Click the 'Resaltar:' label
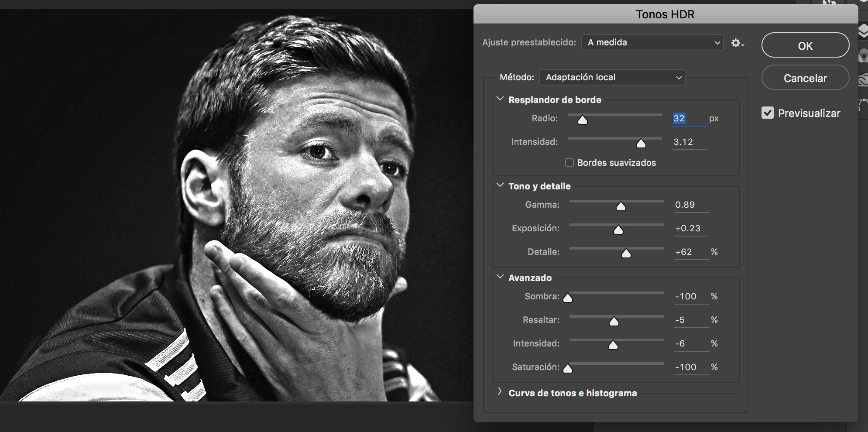The height and width of the screenshot is (432, 868). coord(541,320)
